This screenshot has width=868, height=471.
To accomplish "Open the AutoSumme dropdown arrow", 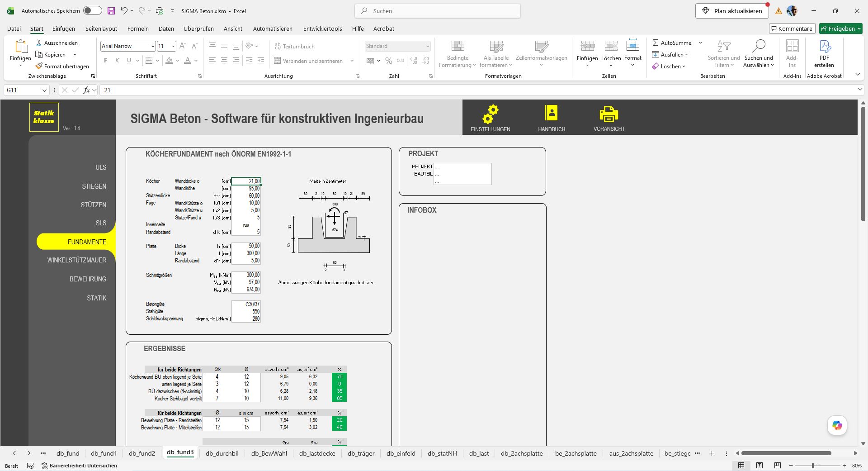I will pos(700,43).
